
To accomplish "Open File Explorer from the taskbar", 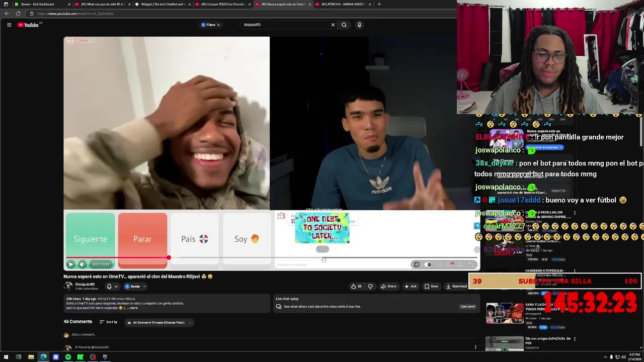I will 31,357.
